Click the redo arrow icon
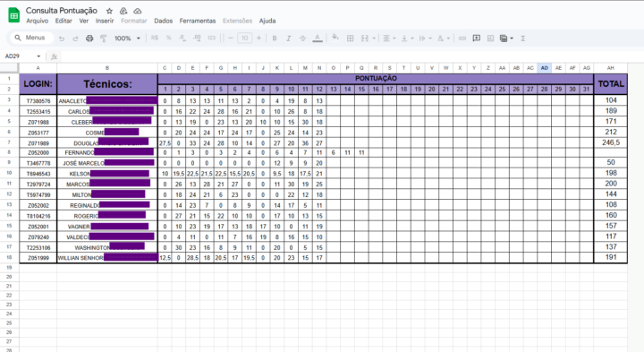 point(75,39)
